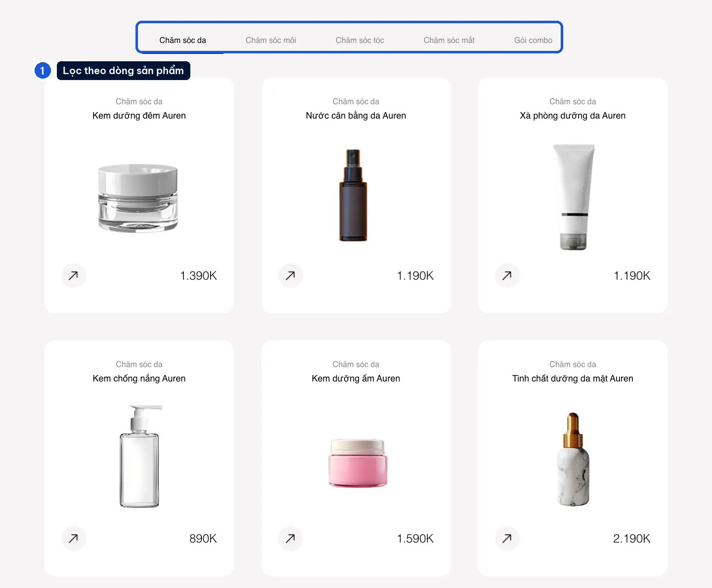Click the Kem dưỡng ẩm Auren title
The height and width of the screenshot is (588, 712).
356,378
